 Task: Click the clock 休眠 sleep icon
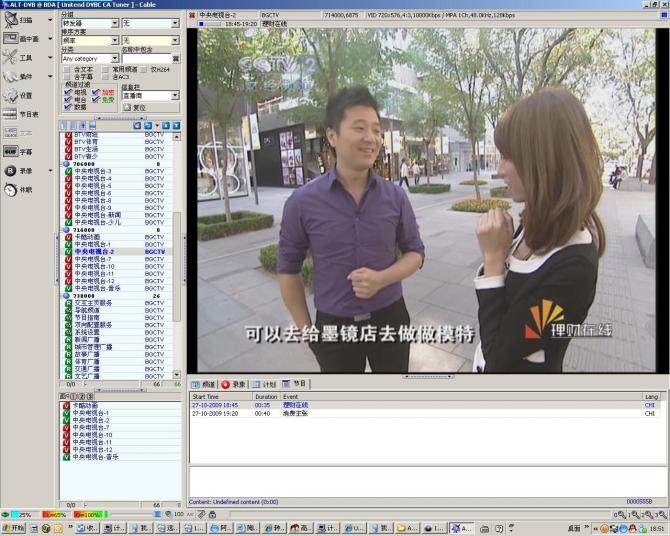tap(10, 189)
